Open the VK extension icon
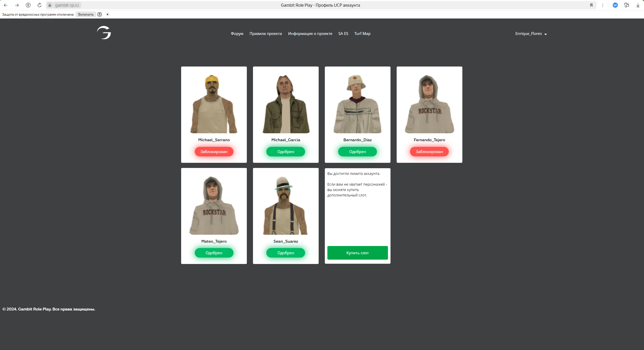The width and height of the screenshot is (644, 350). (x=615, y=5)
